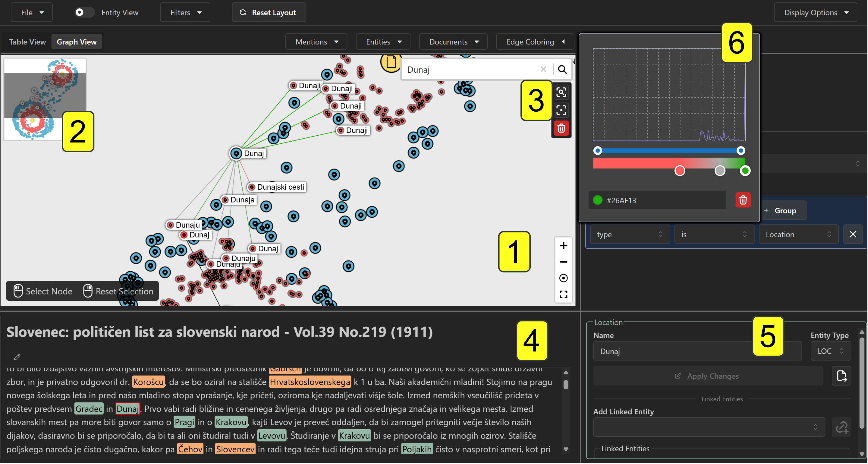Image resolution: width=868 pixels, height=464 pixels.
Task: Open the Location value selector
Action: coord(798,234)
